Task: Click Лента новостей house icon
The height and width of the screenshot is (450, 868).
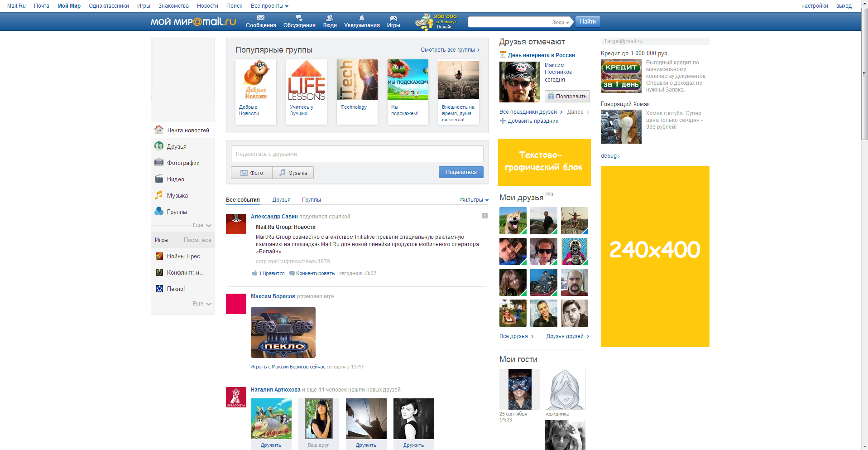Action: (159, 130)
